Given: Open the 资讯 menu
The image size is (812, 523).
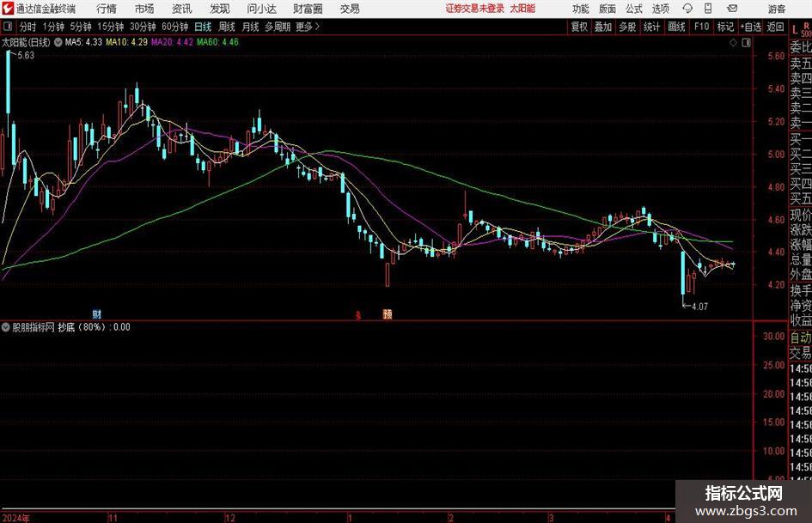Looking at the screenshot, I should click(182, 9).
